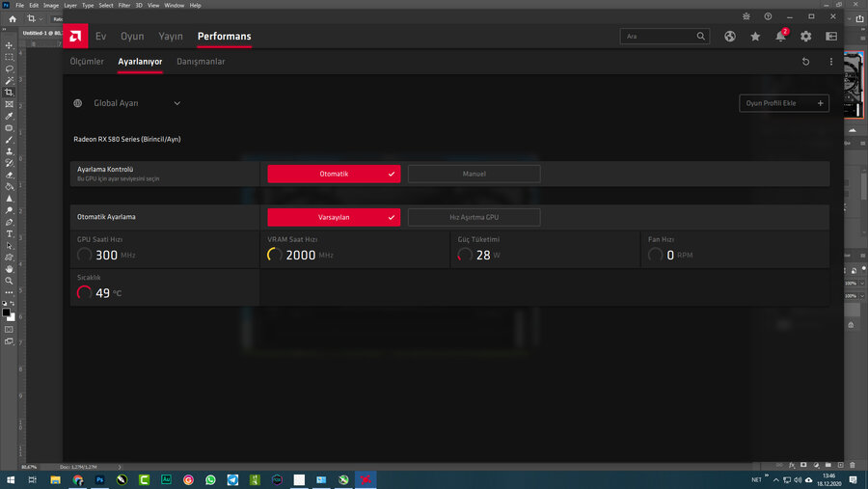Viewport: 868px width, 489px height.
Task: Open Photoshop Layer menu
Action: (x=70, y=5)
